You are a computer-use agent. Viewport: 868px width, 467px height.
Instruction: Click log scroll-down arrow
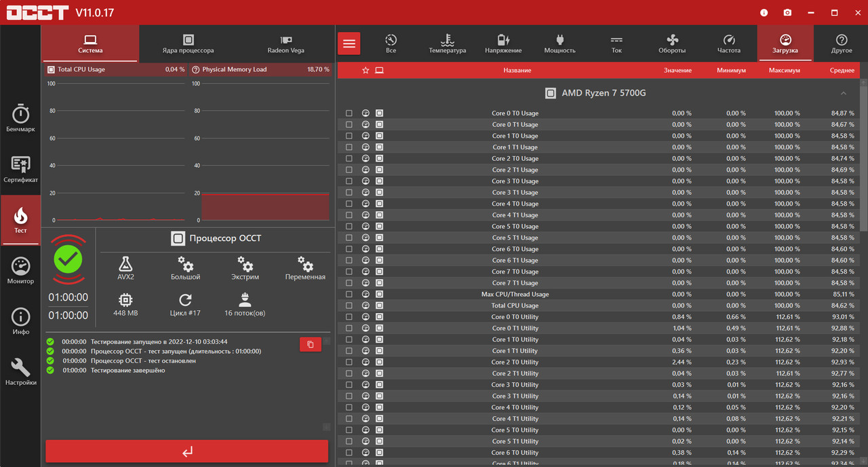(326, 427)
